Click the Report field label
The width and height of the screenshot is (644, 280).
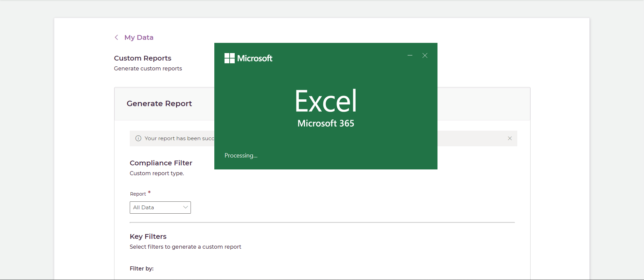point(138,194)
